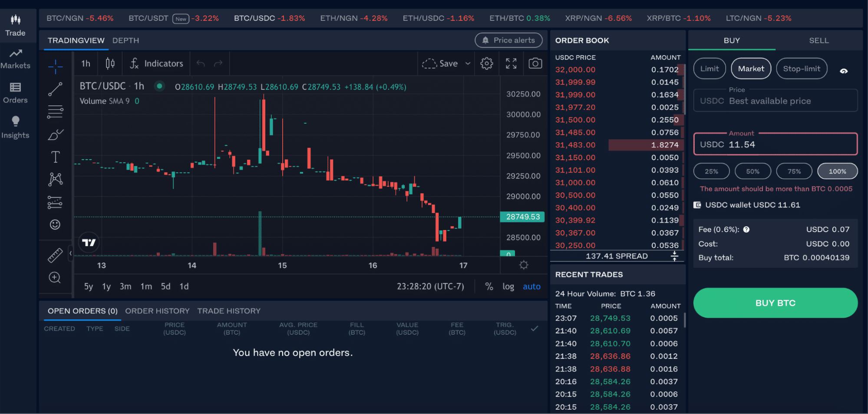
Task: Open Price alerts
Action: coord(508,40)
